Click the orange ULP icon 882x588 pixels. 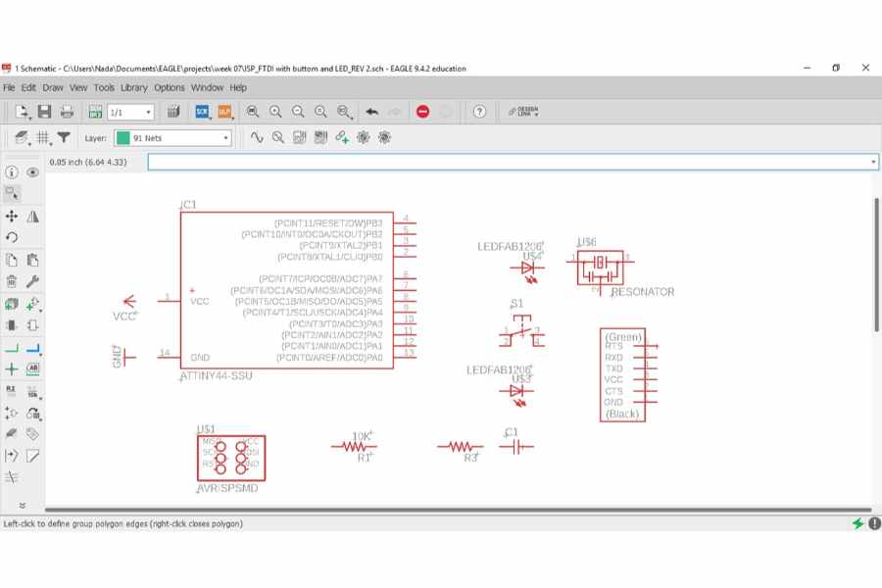click(x=224, y=112)
